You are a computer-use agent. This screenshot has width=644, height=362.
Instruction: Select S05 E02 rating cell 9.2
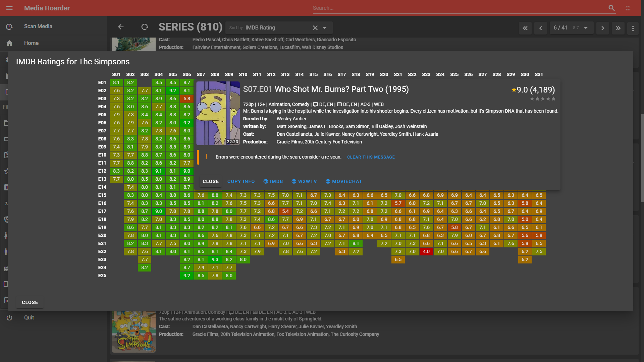pos(173,90)
